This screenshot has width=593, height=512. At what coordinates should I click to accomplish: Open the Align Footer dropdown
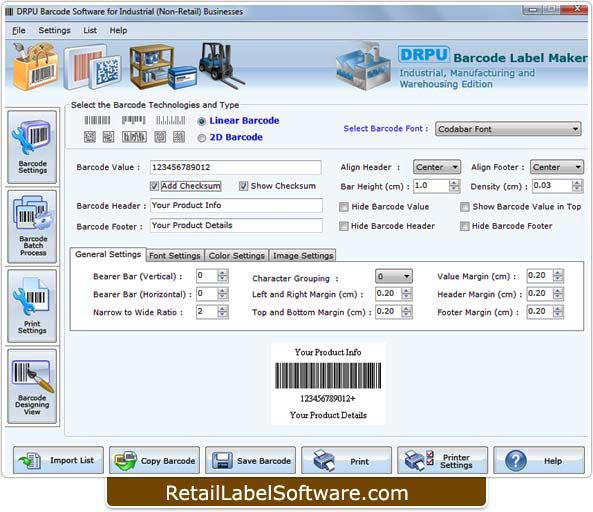pyautogui.click(x=557, y=167)
